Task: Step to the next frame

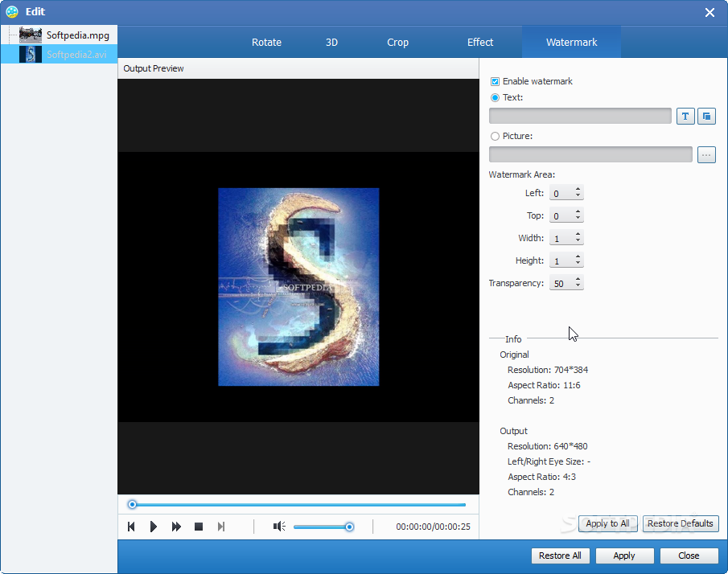Action: coord(221,527)
